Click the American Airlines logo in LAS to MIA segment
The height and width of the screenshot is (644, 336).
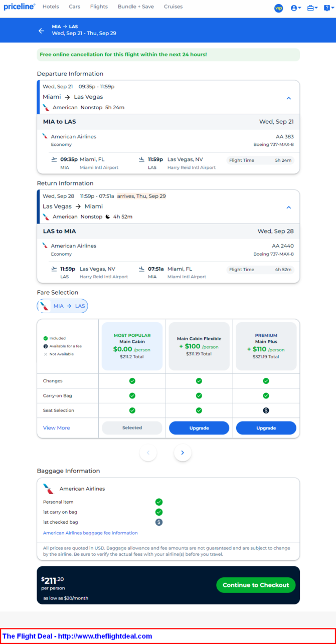click(45, 246)
